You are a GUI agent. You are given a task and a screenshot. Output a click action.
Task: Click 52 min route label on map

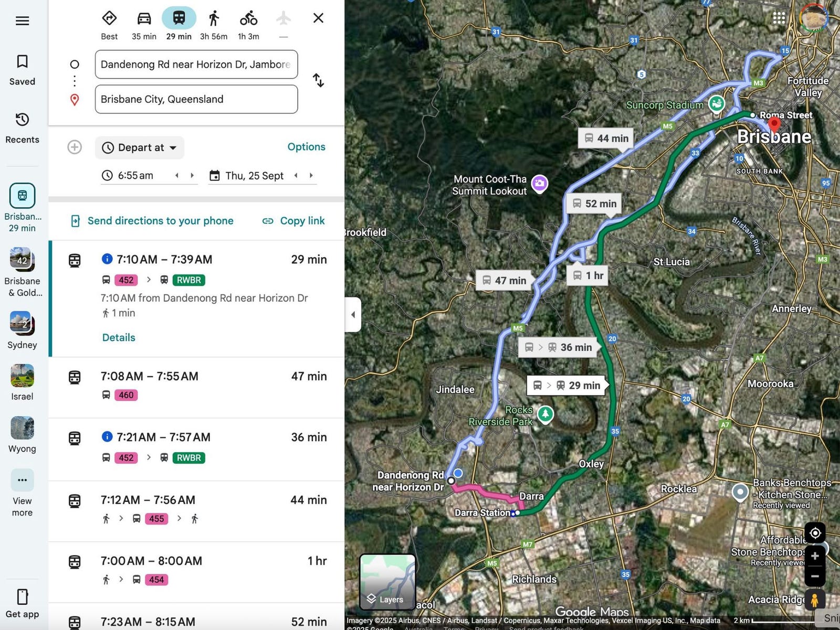click(x=594, y=203)
